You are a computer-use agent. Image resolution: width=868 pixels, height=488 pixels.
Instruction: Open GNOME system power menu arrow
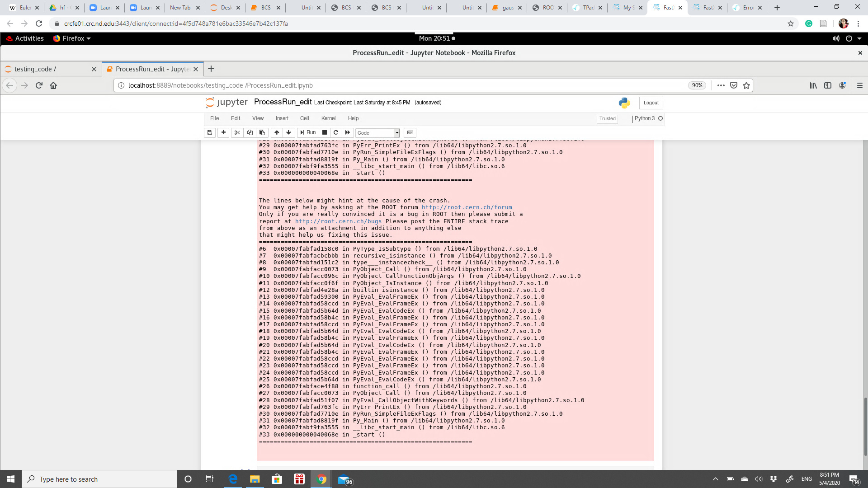(x=859, y=38)
